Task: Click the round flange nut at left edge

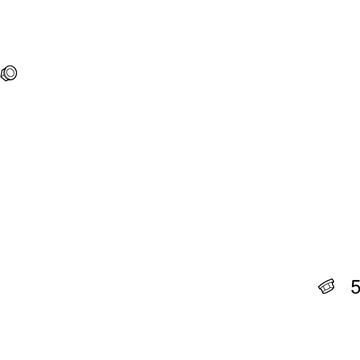Action: coord(9,73)
